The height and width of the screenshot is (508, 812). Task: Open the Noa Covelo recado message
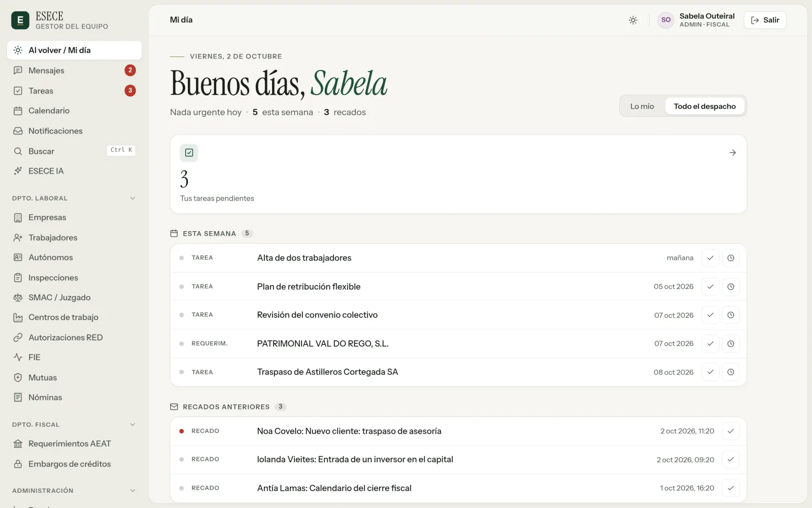pos(458,431)
